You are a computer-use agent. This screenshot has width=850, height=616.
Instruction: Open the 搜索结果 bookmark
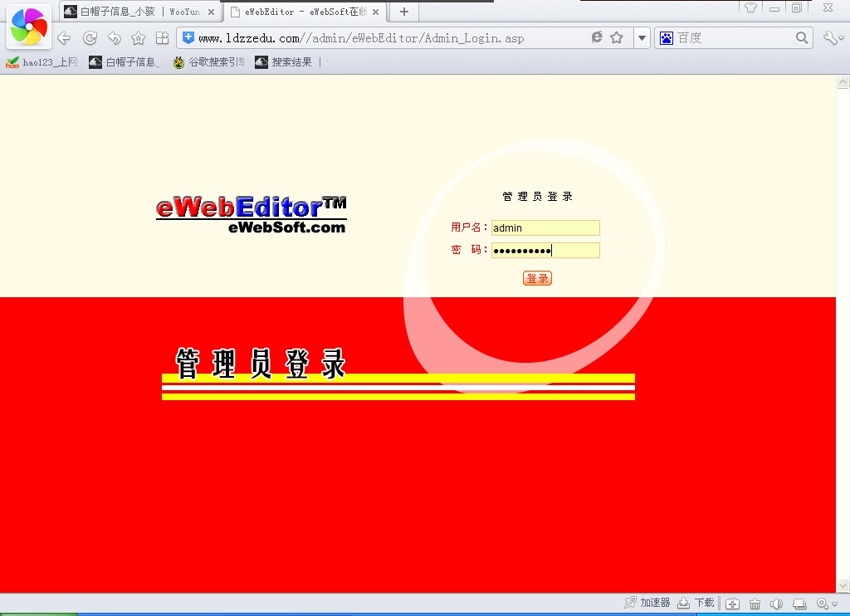(284, 62)
